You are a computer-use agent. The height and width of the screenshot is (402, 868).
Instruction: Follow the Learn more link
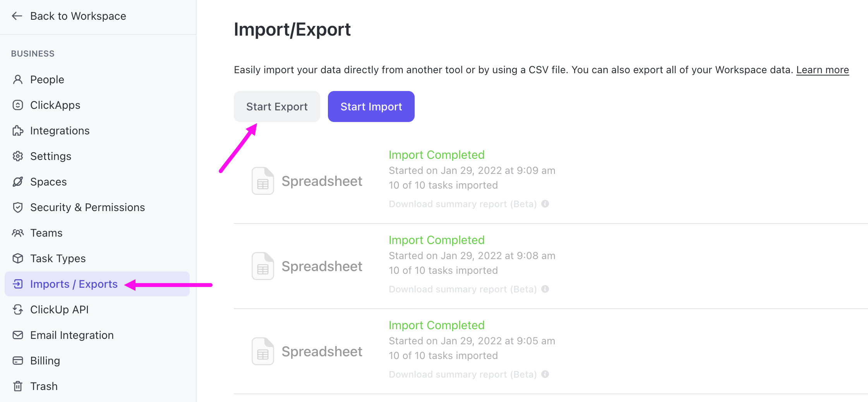point(822,70)
